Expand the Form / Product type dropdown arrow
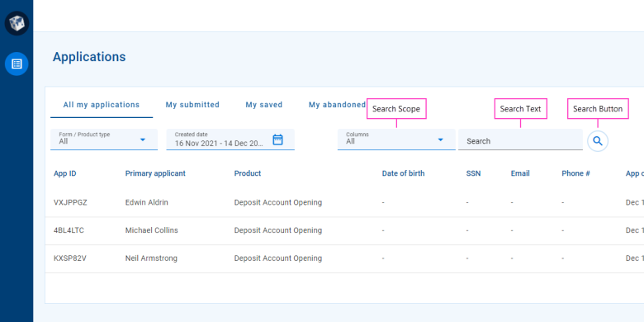This screenshot has width=644, height=322. pos(143,140)
